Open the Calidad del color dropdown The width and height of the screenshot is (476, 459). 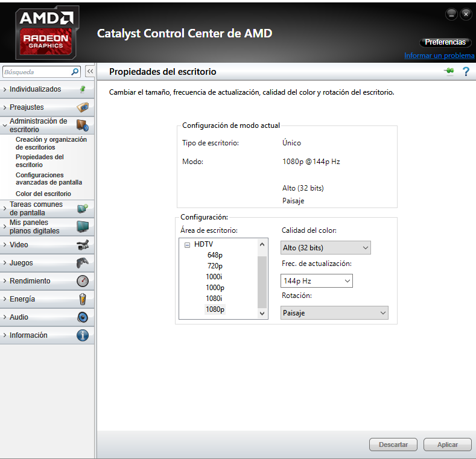(x=325, y=248)
